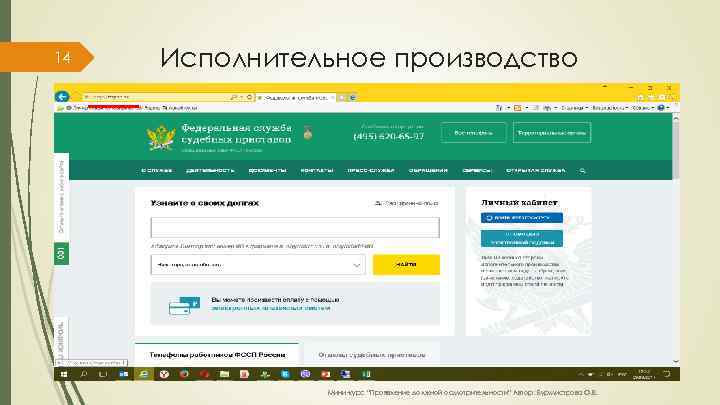Click the Узнайте о своих долгах input field
Viewport: 720px width, 405px height.
(x=295, y=227)
